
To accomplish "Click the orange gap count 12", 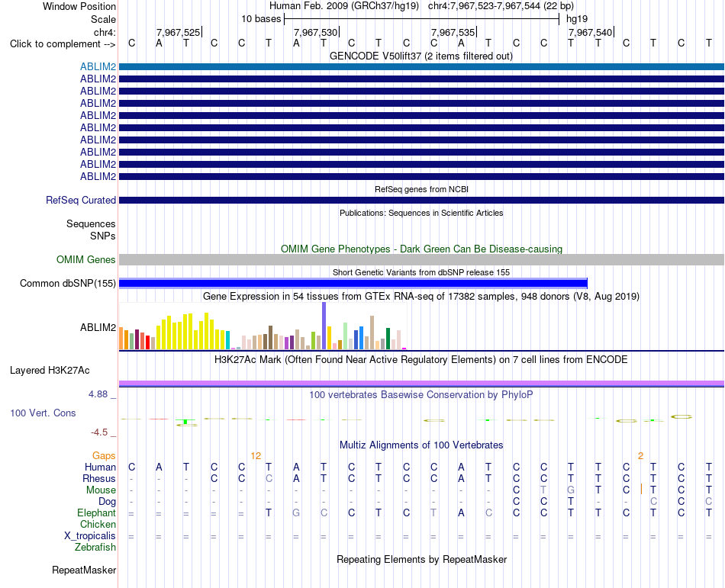I will click(256, 456).
